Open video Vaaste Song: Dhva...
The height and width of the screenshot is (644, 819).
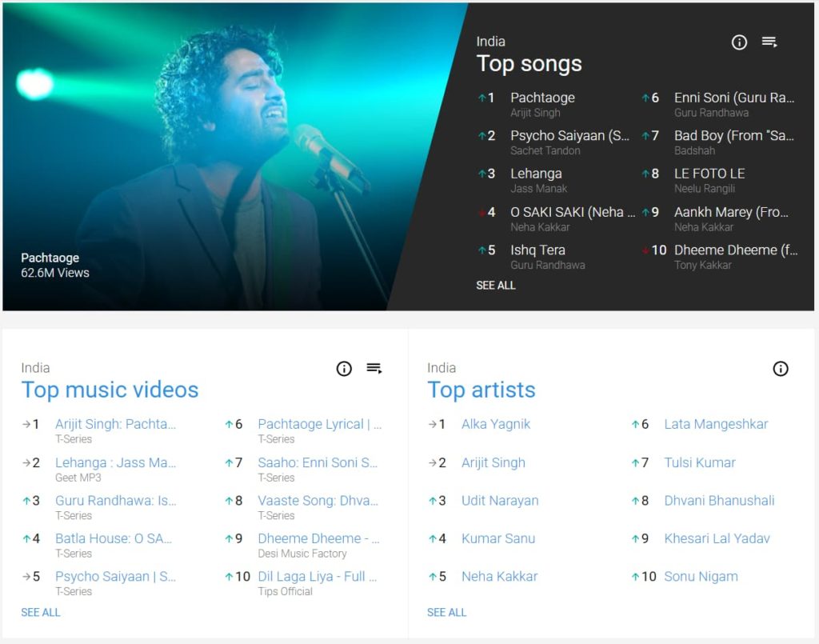point(318,500)
